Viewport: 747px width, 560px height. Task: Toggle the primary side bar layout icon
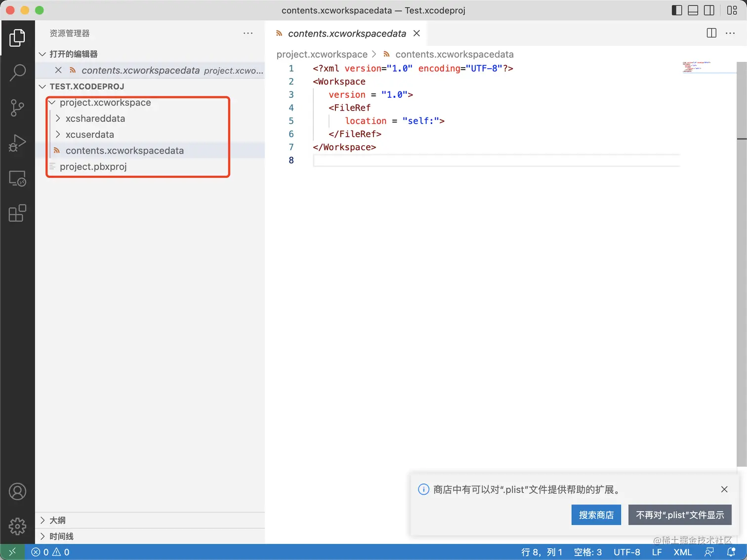[x=677, y=10]
